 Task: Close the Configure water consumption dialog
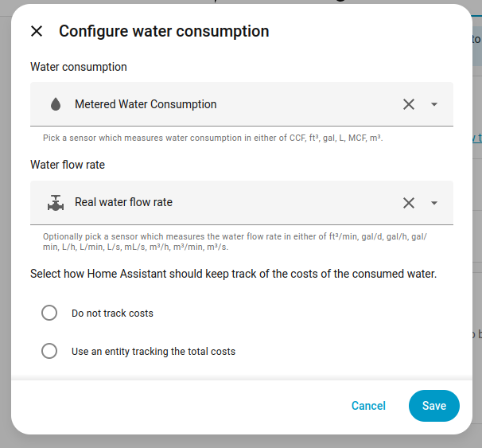click(37, 32)
